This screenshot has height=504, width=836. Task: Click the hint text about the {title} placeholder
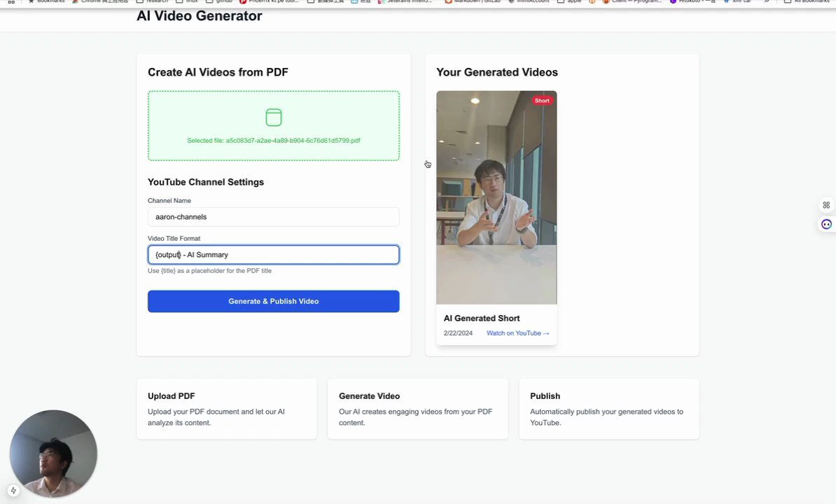coord(209,271)
